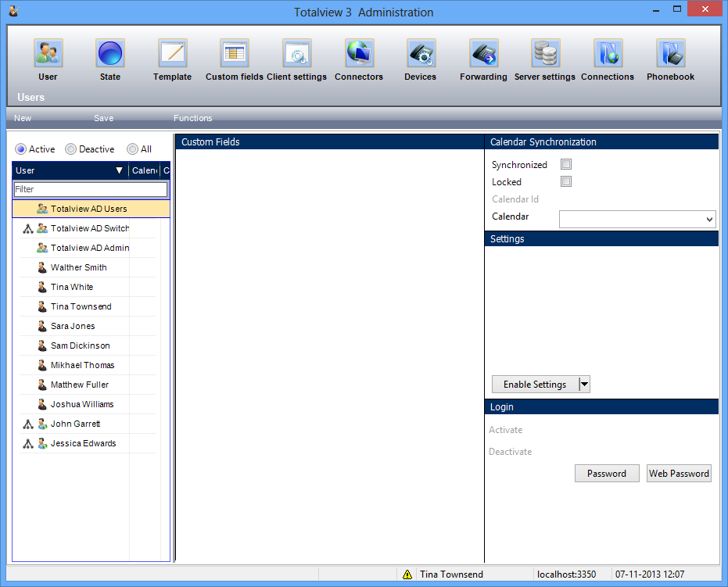Tick the Synchronized checkbox
The height and width of the screenshot is (587, 728).
(x=566, y=164)
